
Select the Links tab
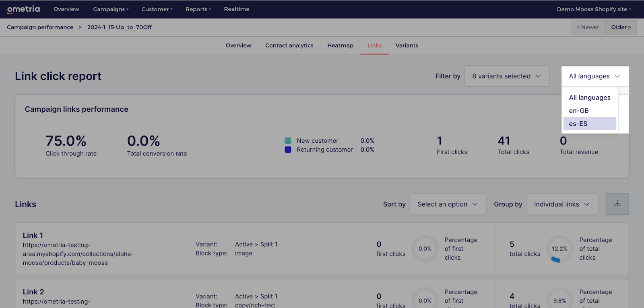pyautogui.click(x=374, y=46)
